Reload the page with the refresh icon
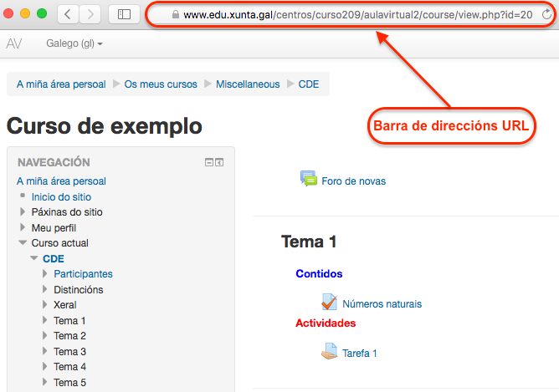 [x=546, y=14]
